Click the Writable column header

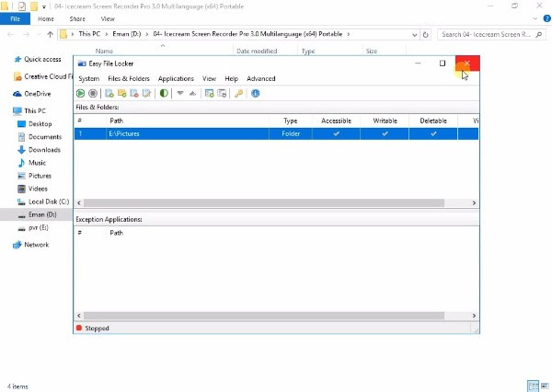[x=385, y=121]
